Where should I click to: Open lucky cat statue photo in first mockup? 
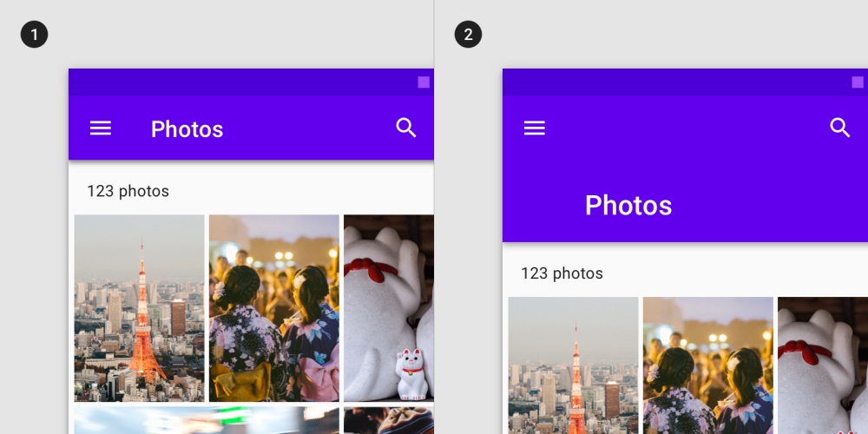(x=389, y=308)
